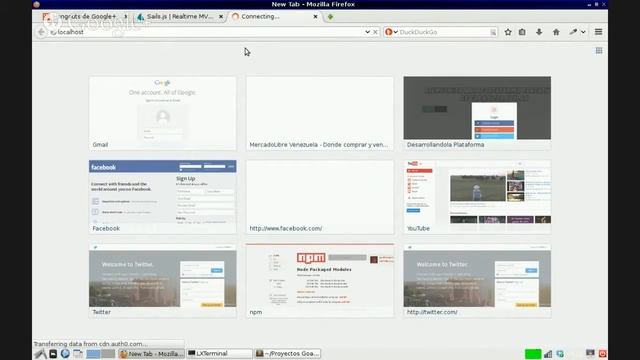Click the magnifier search icon in search box
The width and height of the screenshot is (640, 360).
coord(493,32)
